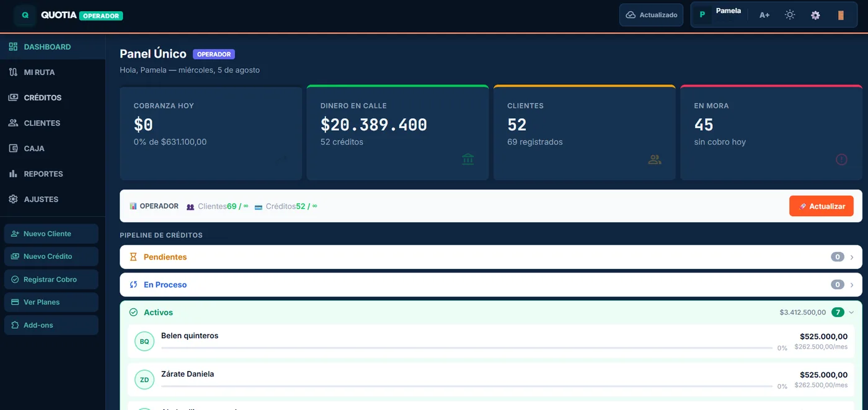The image size is (868, 410).
Task: Click $262.500,00/mes in Zárate Daniela row
Action: (x=821, y=385)
